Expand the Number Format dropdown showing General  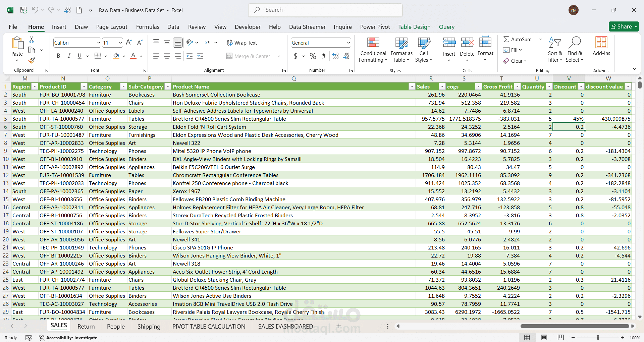(348, 43)
